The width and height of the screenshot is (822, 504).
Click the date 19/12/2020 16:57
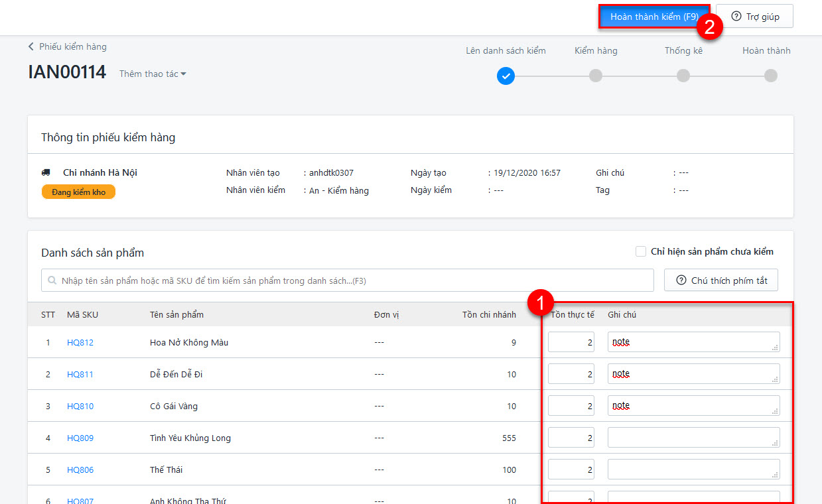click(527, 173)
